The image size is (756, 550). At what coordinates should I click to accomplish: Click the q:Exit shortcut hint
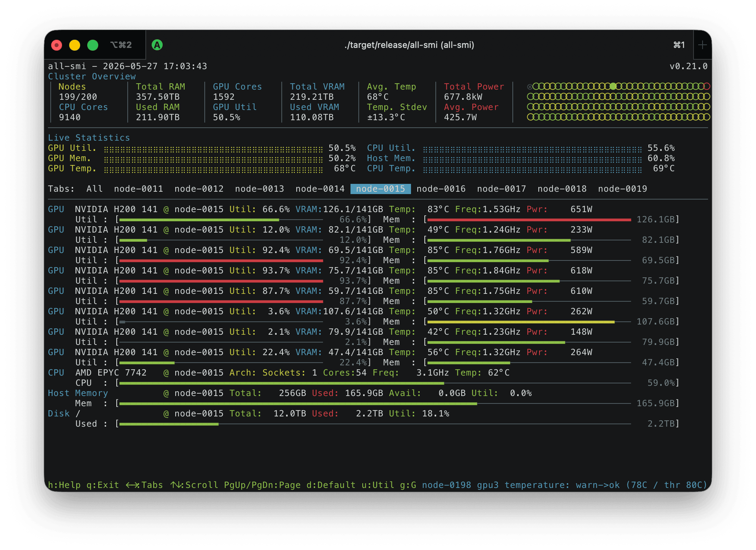point(103,485)
